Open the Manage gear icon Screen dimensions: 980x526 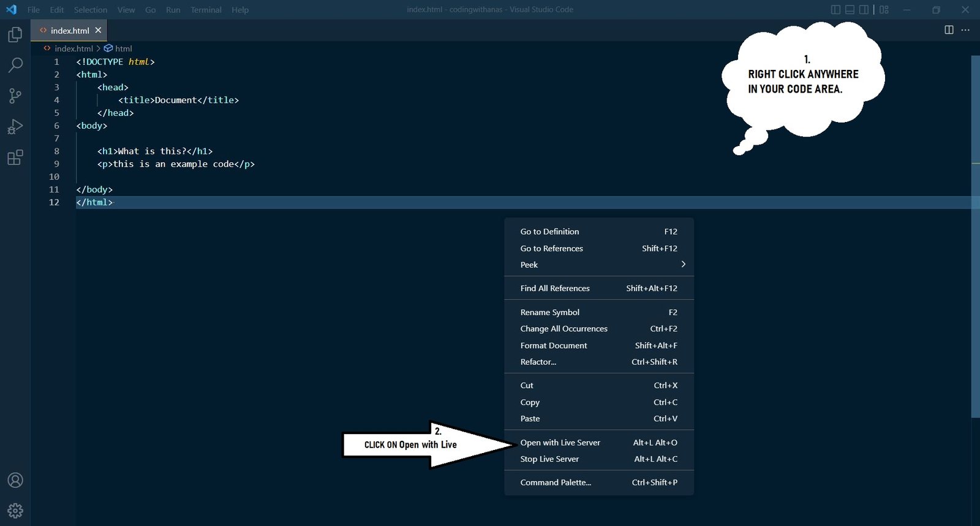pos(15,511)
